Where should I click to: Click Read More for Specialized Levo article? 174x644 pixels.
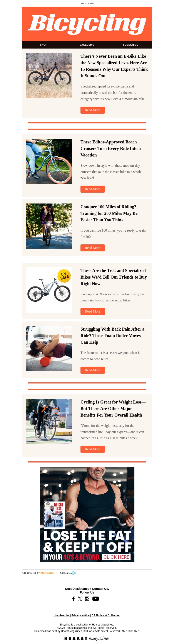point(92,110)
